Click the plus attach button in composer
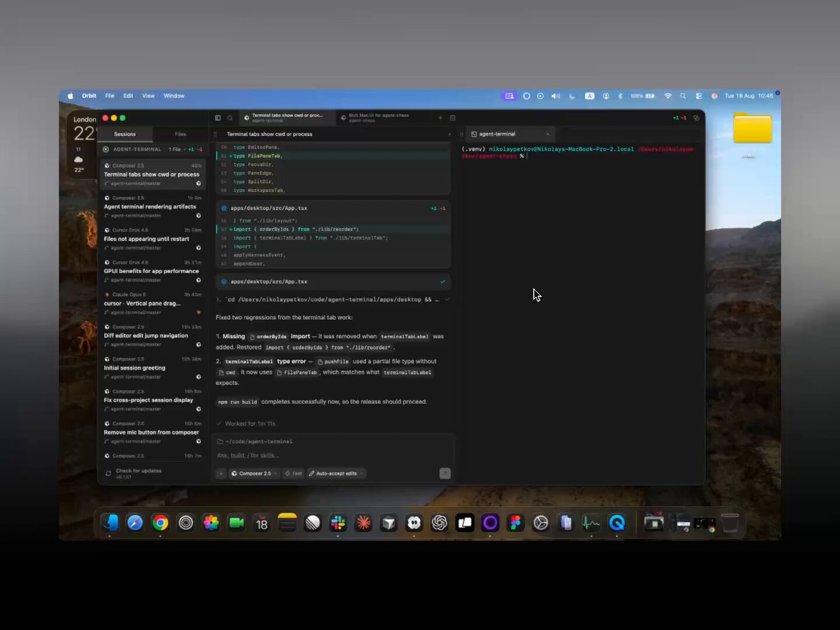 (220, 473)
